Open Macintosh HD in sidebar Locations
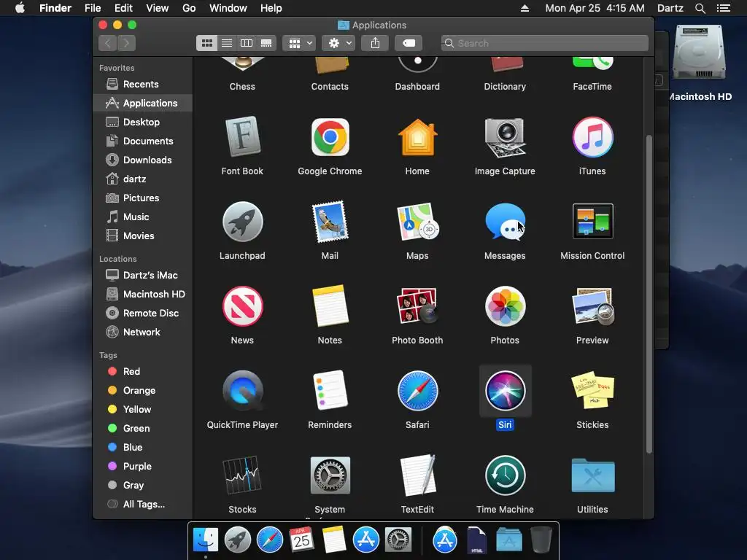747x560 pixels. 143,295
